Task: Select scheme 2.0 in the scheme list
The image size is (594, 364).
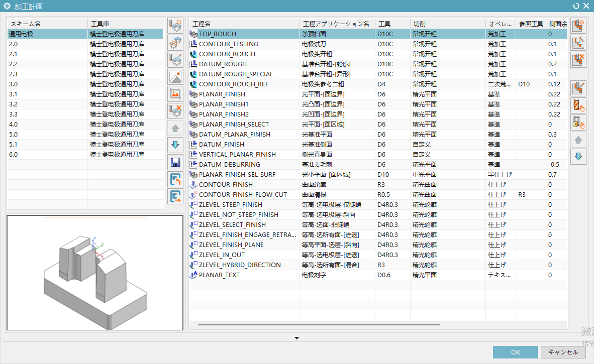Action: (85, 44)
